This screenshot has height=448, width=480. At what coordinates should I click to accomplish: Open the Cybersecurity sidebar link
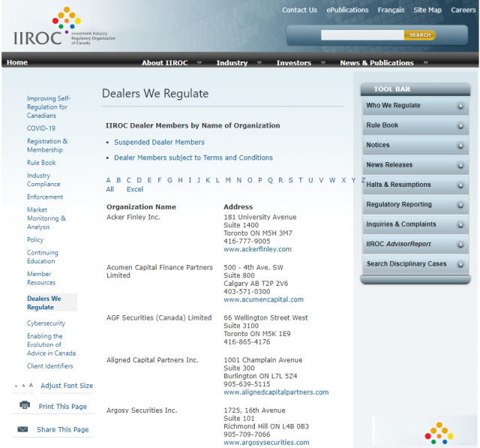[x=46, y=323]
